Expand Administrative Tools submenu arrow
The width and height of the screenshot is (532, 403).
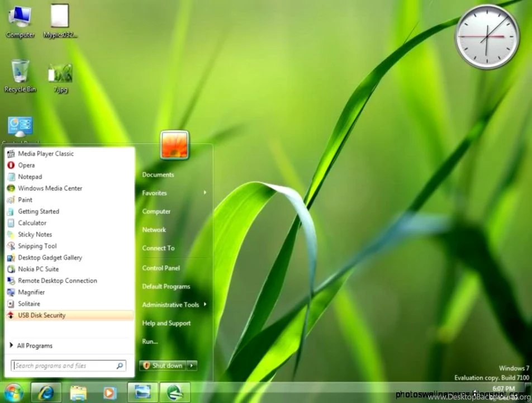pyautogui.click(x=205, y=304)
